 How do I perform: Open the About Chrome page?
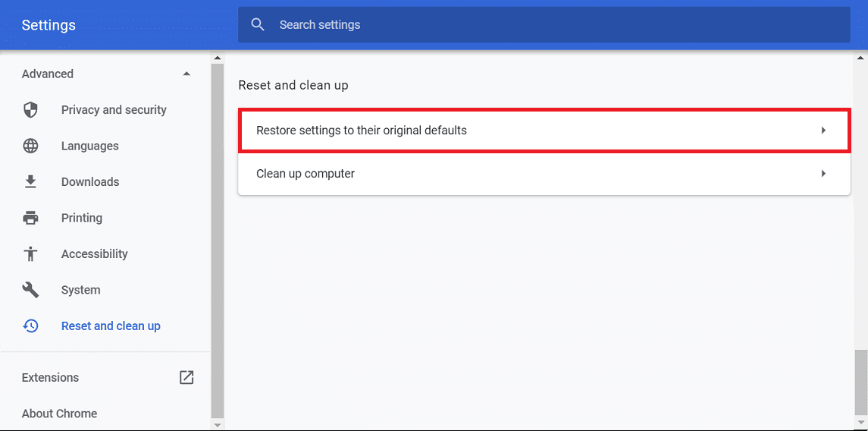click(x=59, y=414)
